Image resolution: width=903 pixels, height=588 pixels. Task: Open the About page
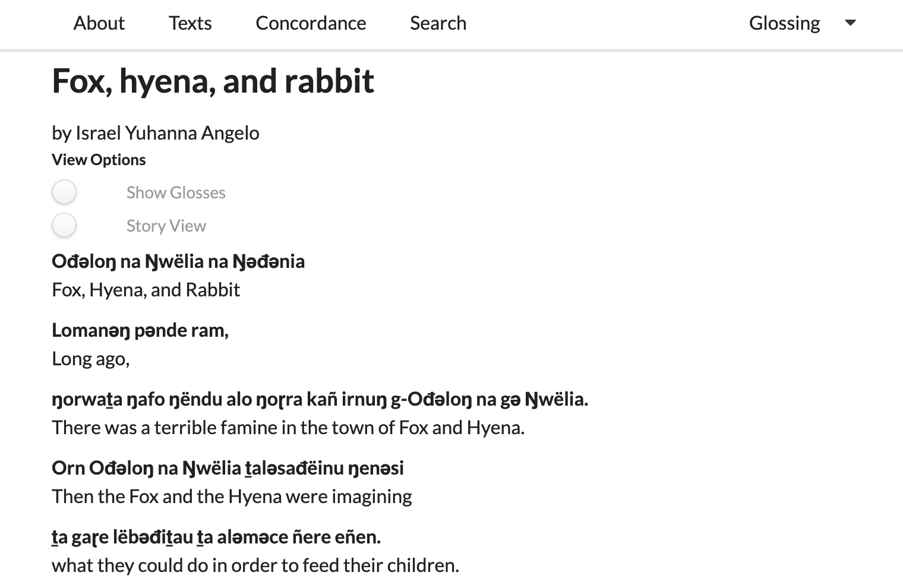(99, 23)
